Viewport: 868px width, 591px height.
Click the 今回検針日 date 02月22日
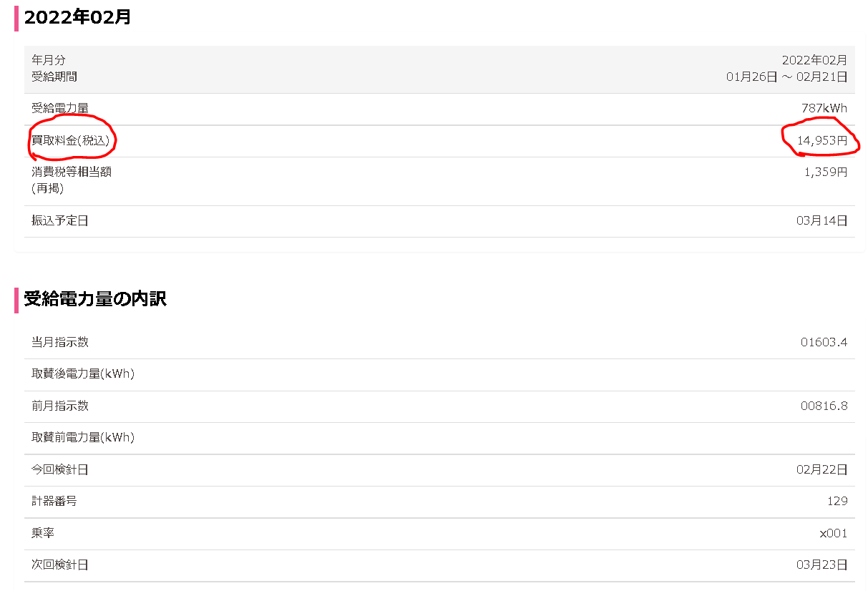tap(821, 469)
